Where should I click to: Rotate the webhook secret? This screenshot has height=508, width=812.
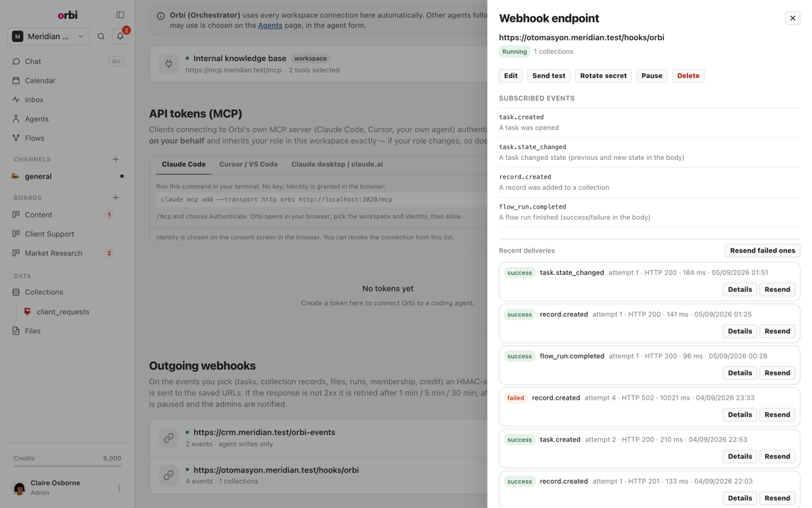(x=603, y=76)
